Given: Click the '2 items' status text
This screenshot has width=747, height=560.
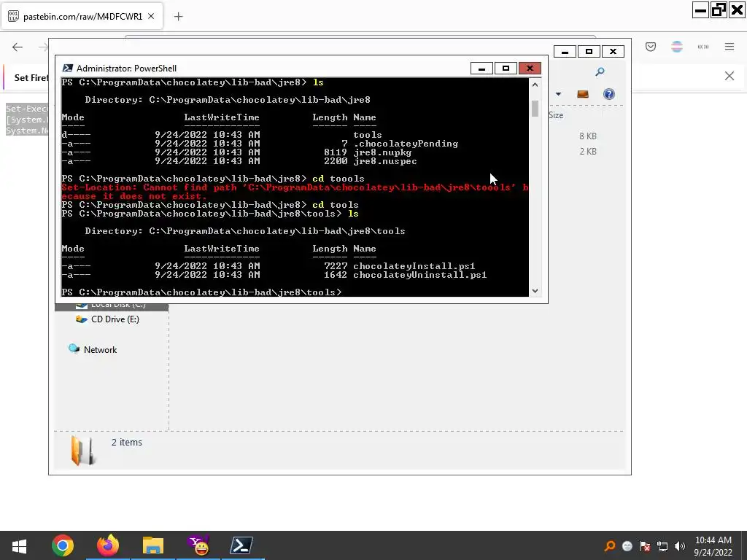Looking at the screenshot, I should click(127, 443).
